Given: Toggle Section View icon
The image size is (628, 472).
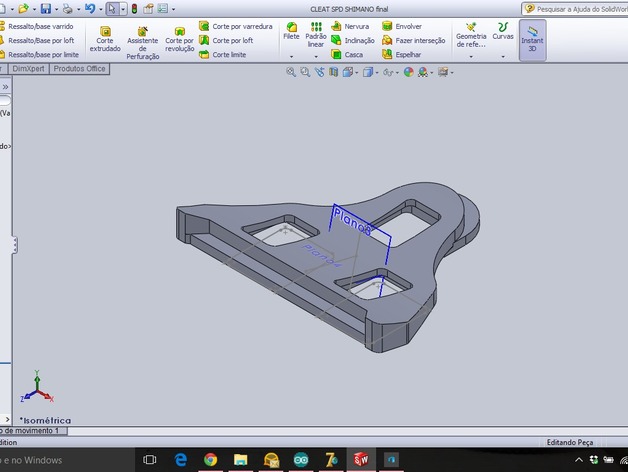Looking at the screenshot, I should click(x=333, y=72).
